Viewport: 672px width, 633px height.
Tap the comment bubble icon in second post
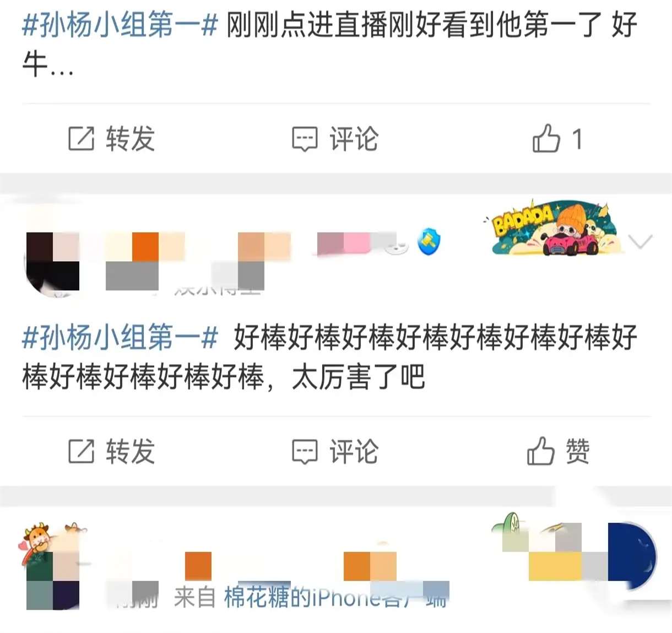tap(305, 452)
